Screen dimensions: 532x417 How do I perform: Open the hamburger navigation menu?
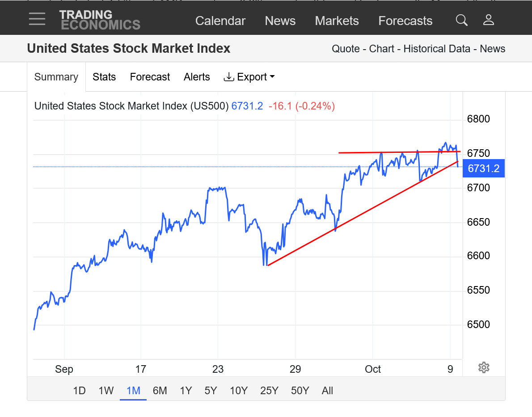click(37, 19)
